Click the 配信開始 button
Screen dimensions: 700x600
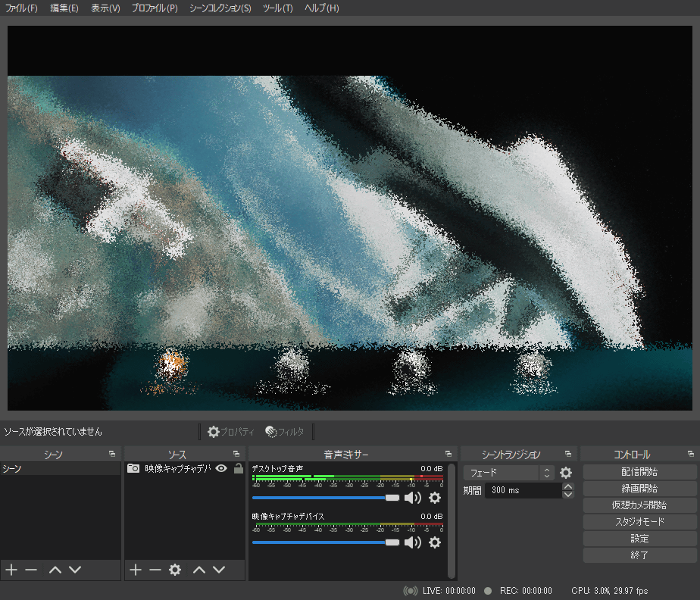639,472
